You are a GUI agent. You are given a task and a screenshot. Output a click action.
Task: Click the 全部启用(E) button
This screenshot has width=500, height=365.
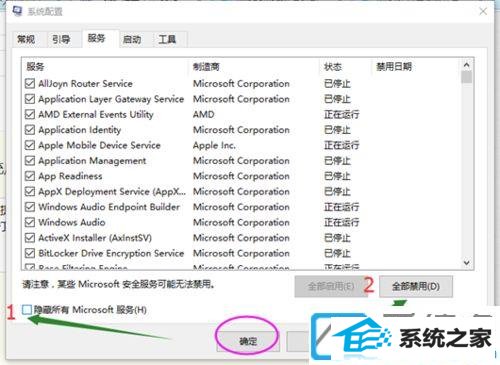coord(331,286)
